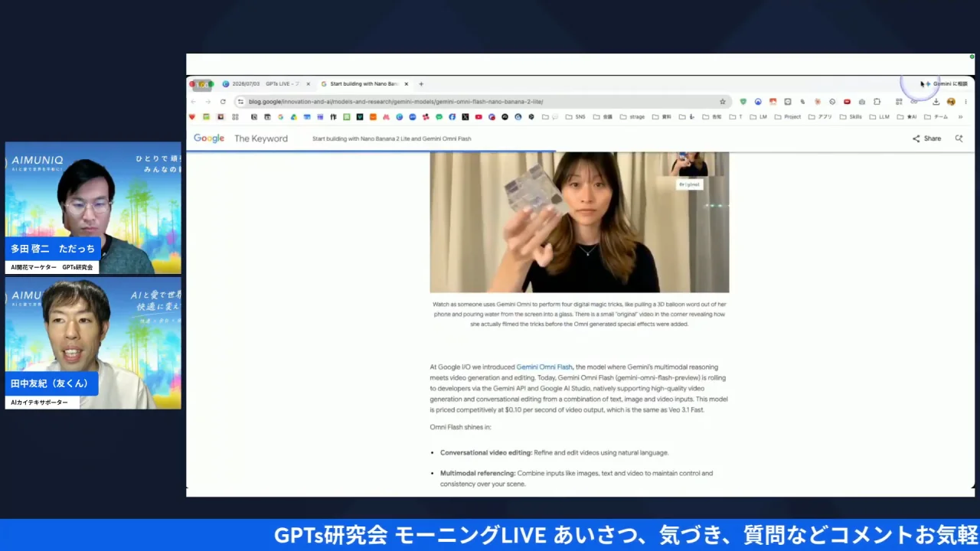Click the browser forward arrow
The width and height of the screenshot is (980, 551).
[x=207, y=102]
